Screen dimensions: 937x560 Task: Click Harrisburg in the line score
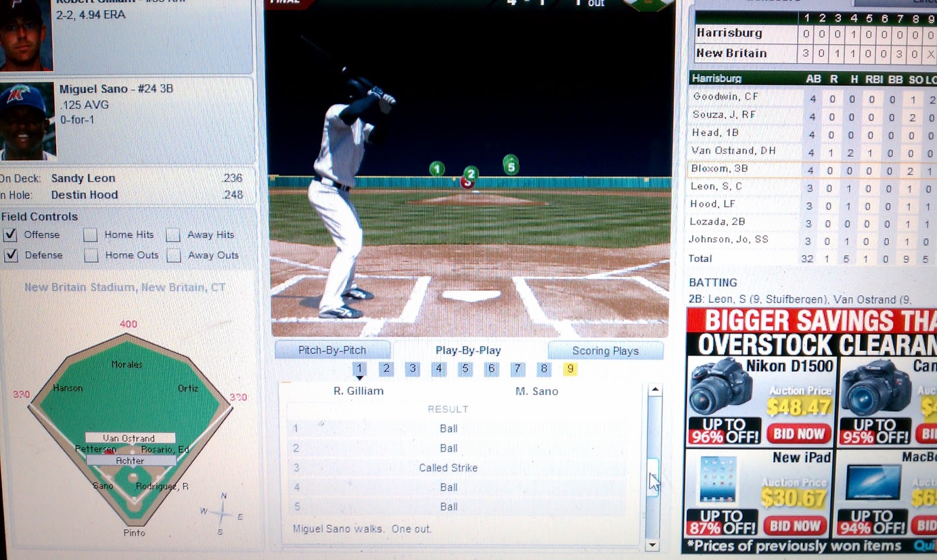729,33
